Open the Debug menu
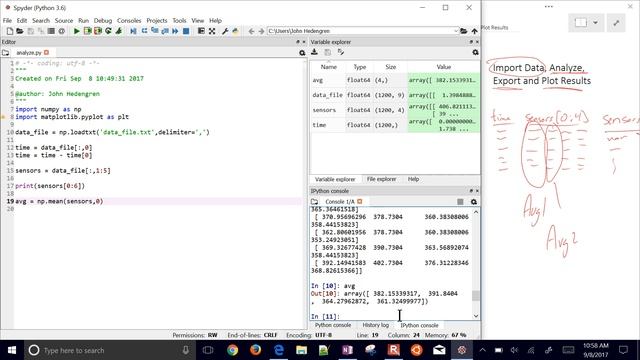The image size is (640, 360). pos(102,20)
